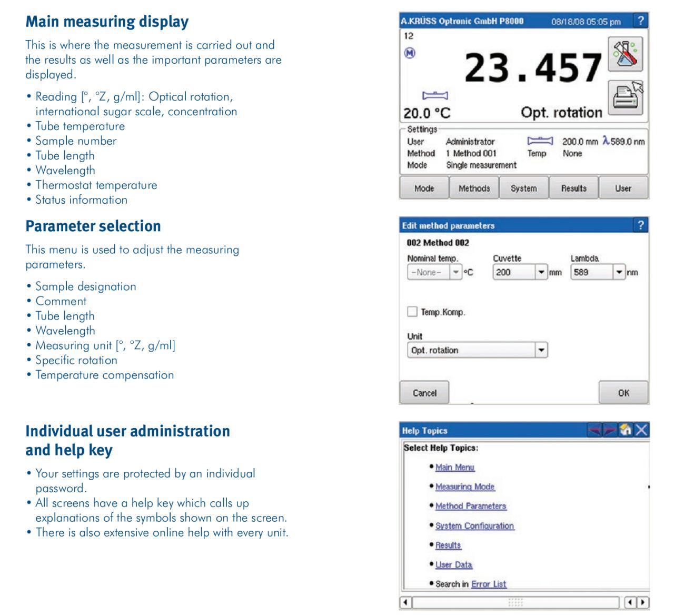Go forward in Help Topics
This screenshot has height=616, width=674.
click(x=609, y=430)
